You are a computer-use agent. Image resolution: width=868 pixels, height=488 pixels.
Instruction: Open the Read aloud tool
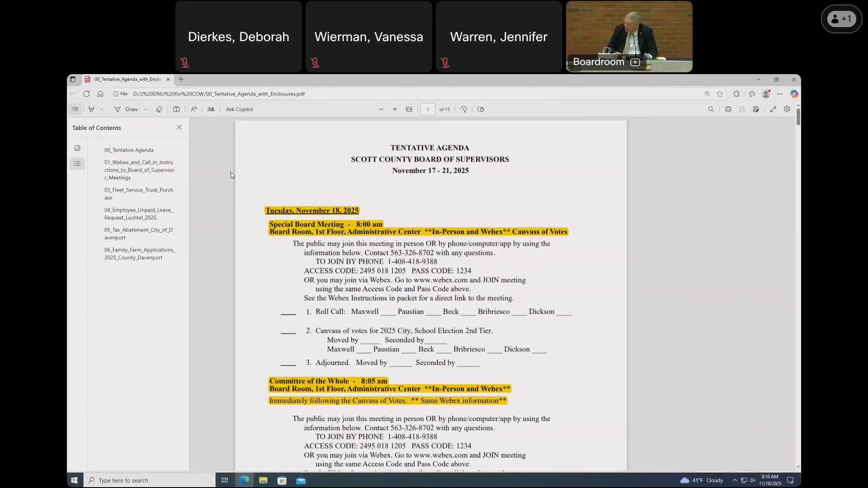coord(193,109)
